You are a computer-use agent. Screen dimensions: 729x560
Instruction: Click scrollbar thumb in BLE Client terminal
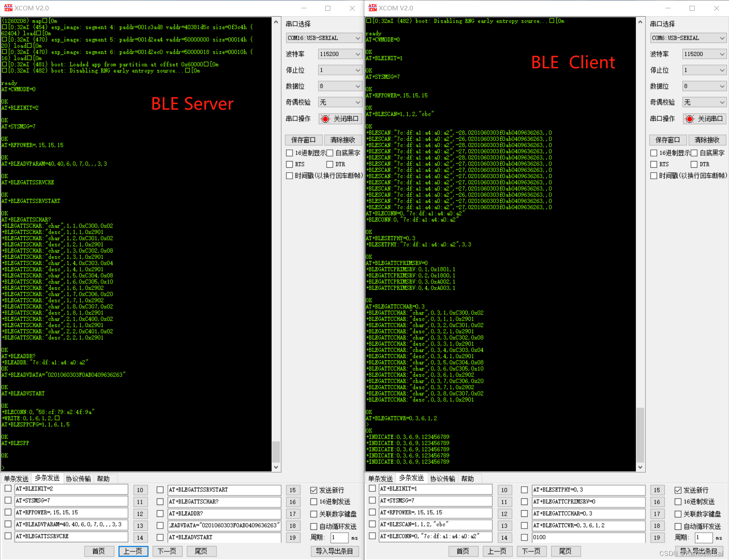pos(640,435)
